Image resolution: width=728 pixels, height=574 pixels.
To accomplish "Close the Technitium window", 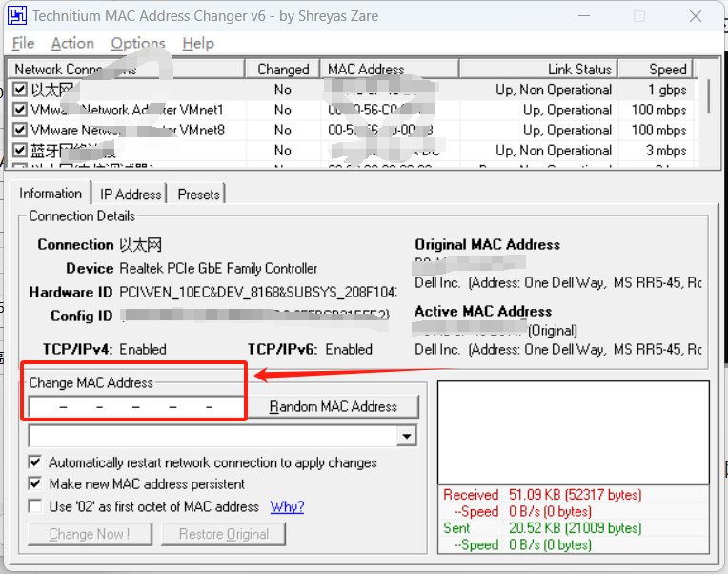I will click(696, 16).
